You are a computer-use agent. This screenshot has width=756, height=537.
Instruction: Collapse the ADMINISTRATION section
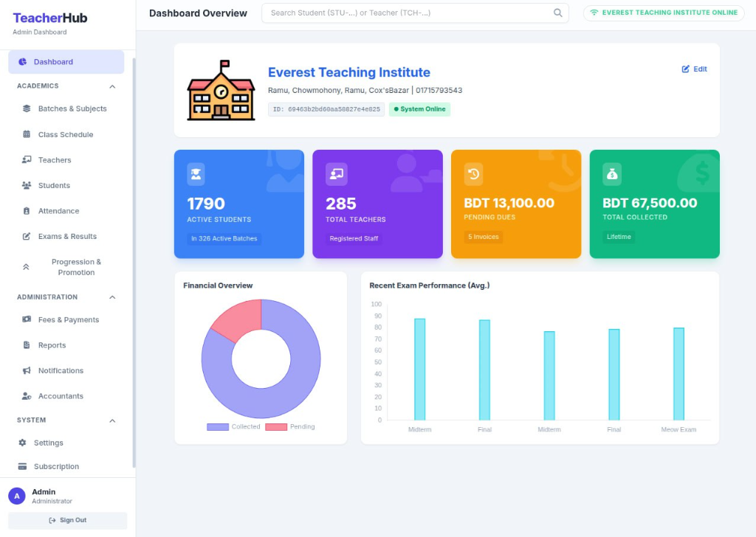111,297
